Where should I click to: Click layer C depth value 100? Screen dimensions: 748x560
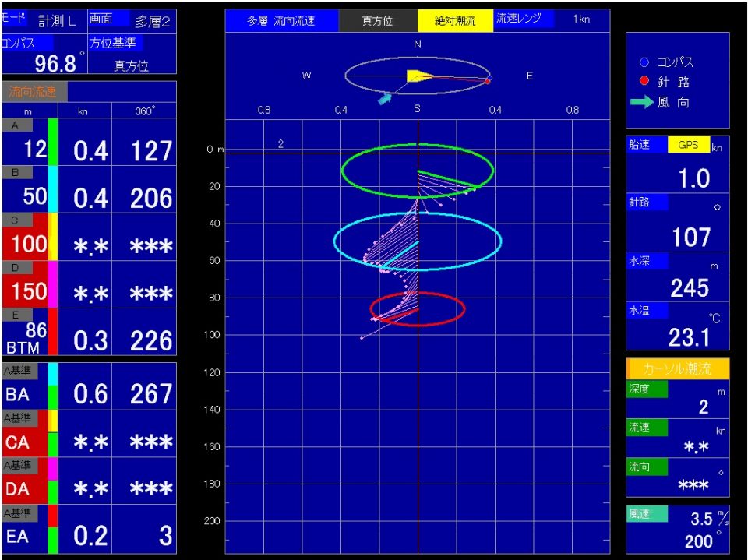point(30,244)
